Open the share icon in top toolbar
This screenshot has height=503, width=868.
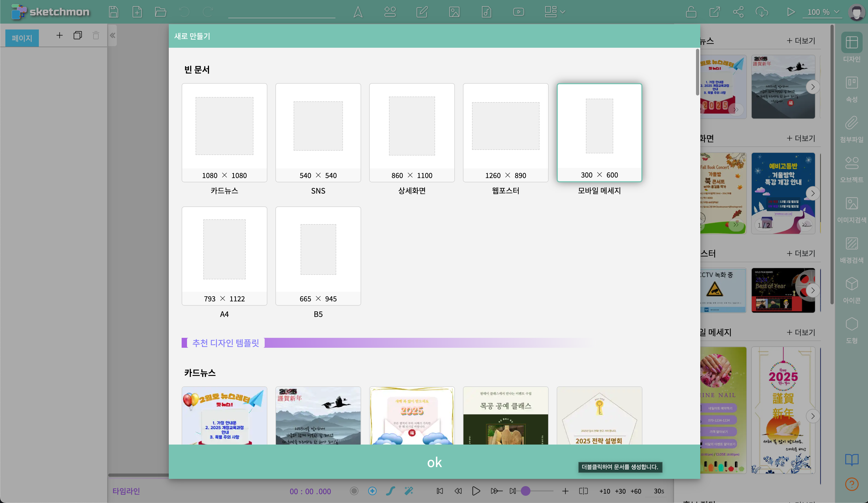[738, 12]
